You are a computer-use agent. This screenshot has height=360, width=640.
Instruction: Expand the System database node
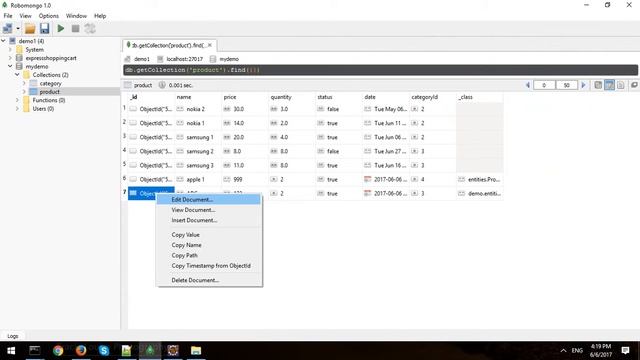(10, 49)
